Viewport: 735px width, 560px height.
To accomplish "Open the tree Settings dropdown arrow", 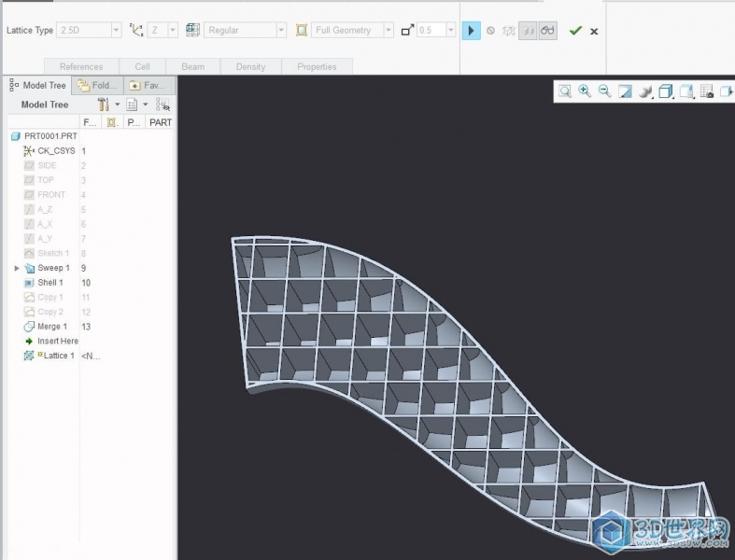I will point(117,105).
